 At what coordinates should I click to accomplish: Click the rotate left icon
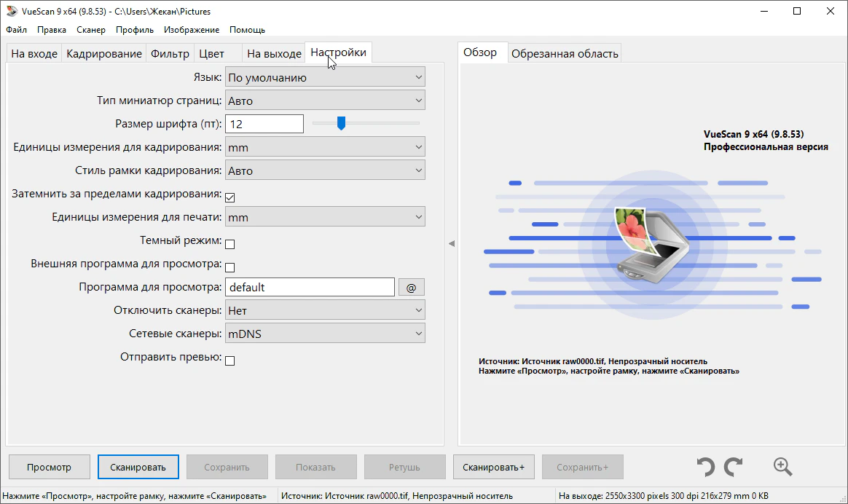coord(705,467)
